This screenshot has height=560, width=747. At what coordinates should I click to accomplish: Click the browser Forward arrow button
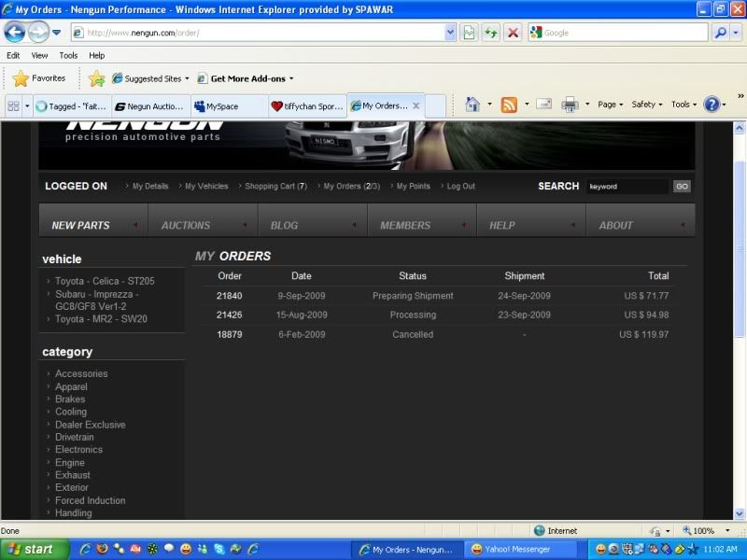click(38, 33)
